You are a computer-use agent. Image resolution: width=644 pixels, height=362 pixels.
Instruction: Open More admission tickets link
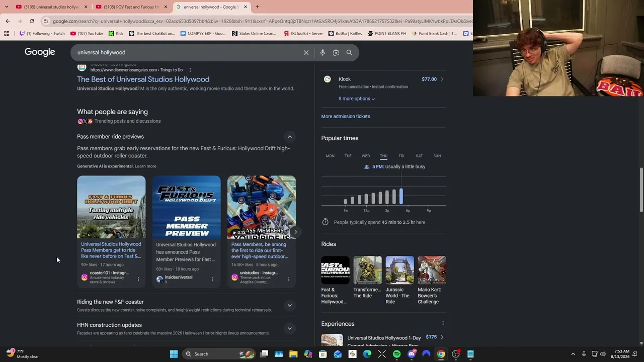(x=346, y=116)
